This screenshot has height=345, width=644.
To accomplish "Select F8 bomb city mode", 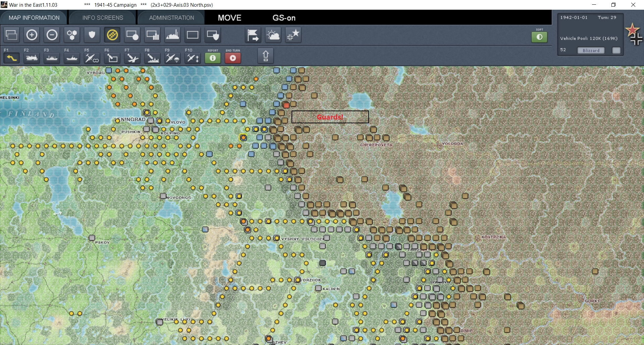I will (153, 58).
